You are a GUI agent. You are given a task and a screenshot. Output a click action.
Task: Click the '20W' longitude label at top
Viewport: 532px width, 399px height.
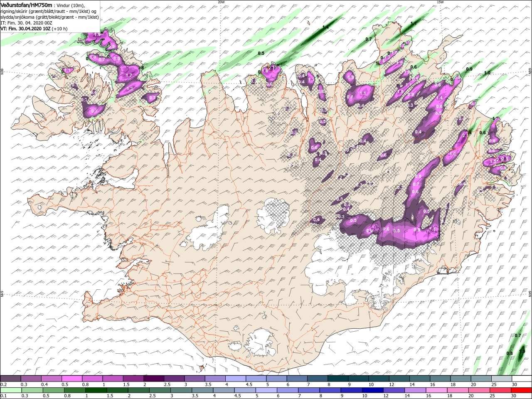tap(221, 2)
